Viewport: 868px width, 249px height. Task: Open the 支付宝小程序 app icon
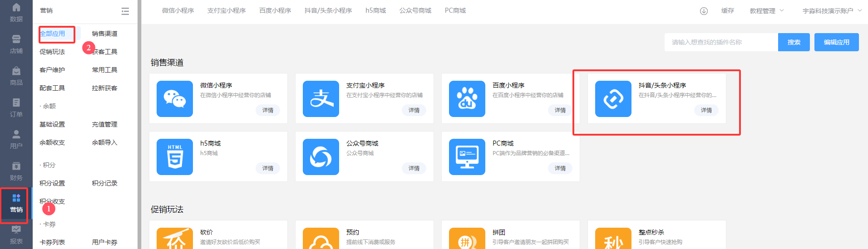(321, 99)
